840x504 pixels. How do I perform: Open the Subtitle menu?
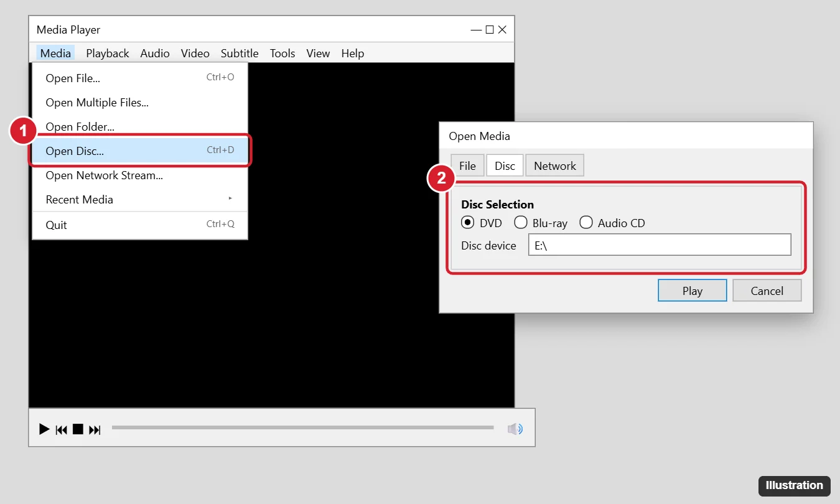240,53
